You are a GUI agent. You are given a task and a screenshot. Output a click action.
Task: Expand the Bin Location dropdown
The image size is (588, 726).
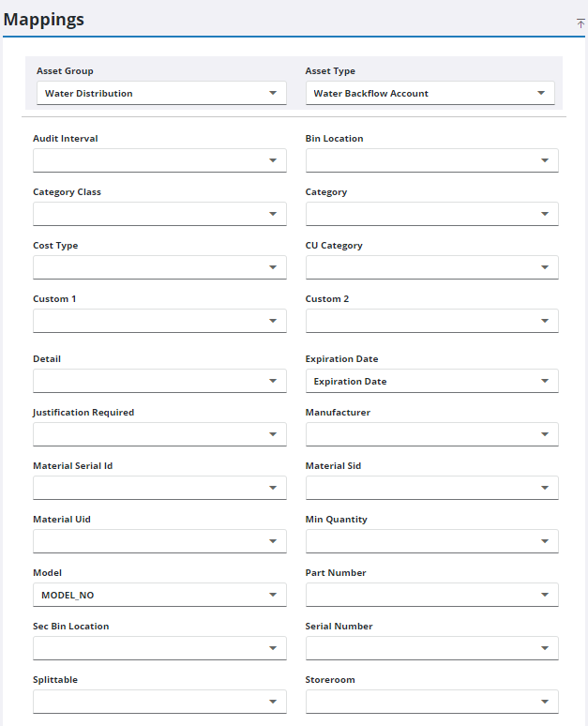point(432,160)
